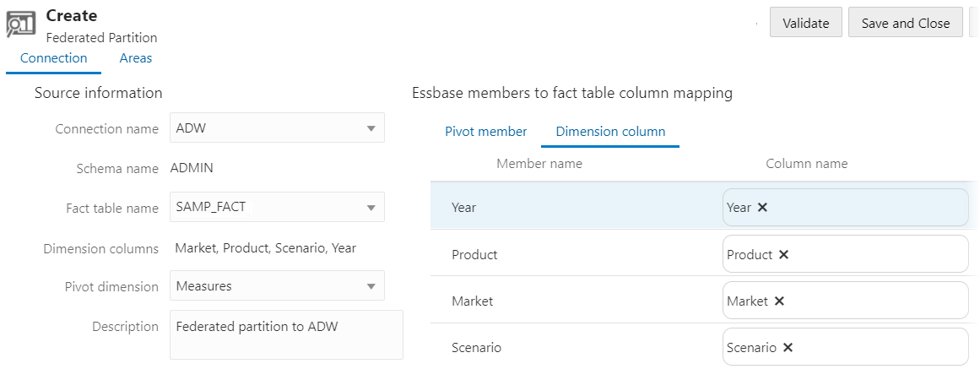Edit the Description text area
This screenshot has height=369, width=980.
[x=286, y=334]
